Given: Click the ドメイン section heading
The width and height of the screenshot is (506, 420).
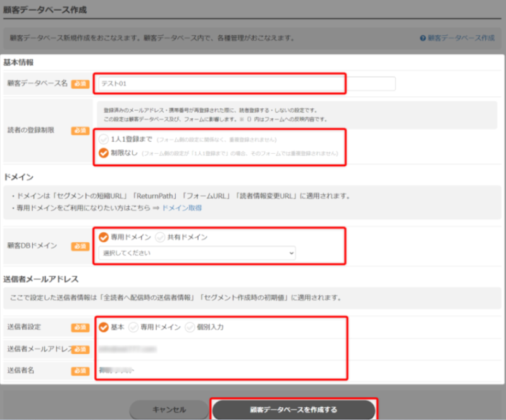Looking at the screenshot, I should (18, 177).
